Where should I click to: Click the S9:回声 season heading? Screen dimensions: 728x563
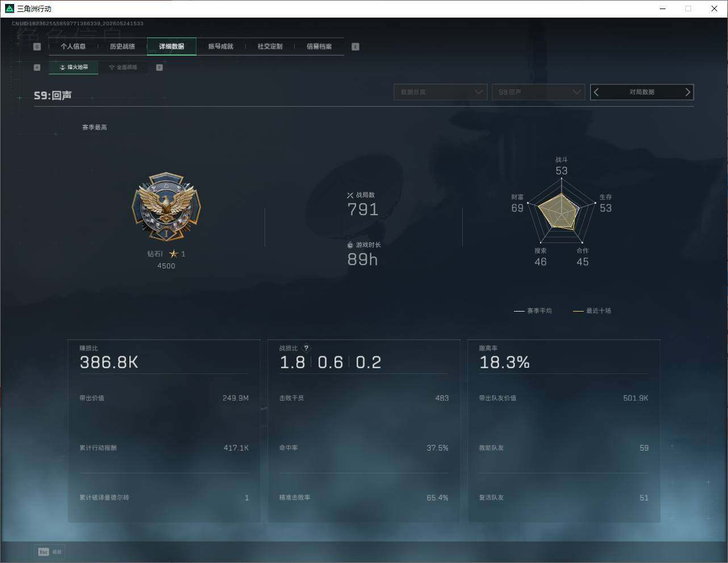(53, 95)
